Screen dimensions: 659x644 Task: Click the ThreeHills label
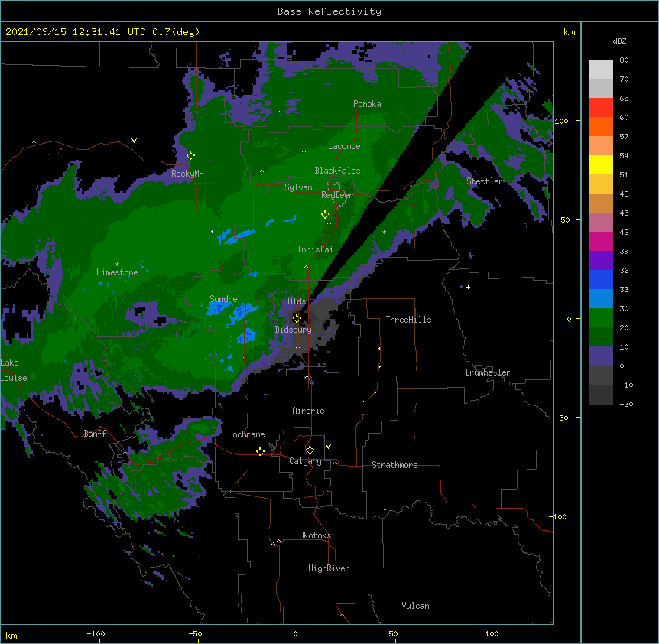[x=408, y=320]
